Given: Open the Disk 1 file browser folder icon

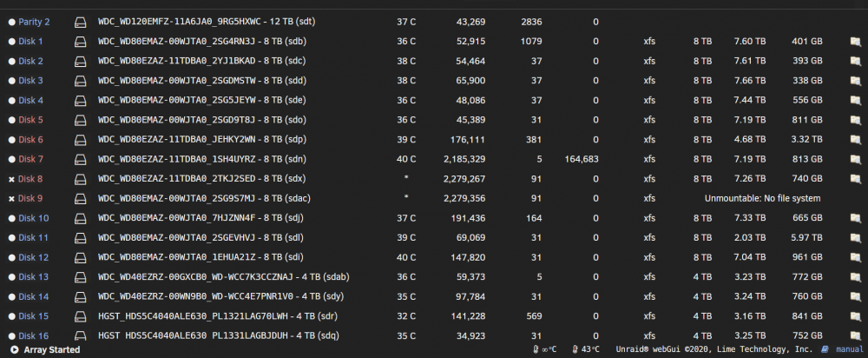Looking at the screenshot, I should [856, 42].
